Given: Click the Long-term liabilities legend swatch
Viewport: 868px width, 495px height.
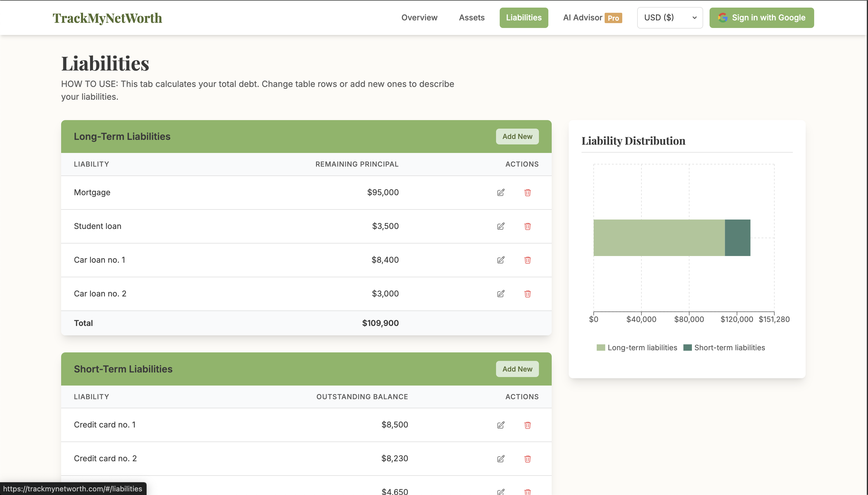Looking at the screenshot, I should [x=600, y=348].
